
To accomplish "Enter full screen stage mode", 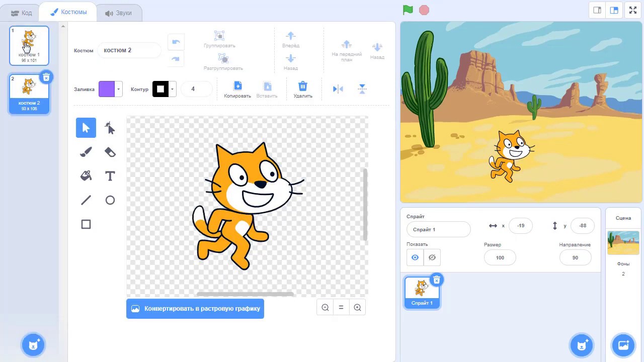I will 632,10.
